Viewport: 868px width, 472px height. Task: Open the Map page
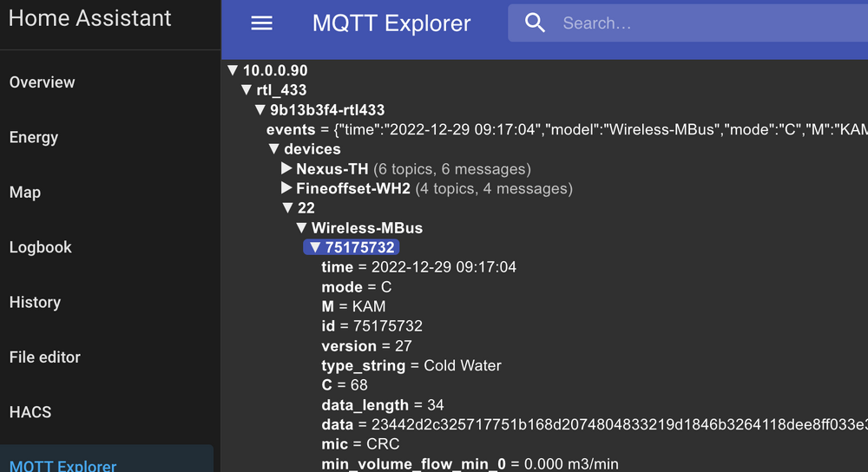[x=25, y=193]
